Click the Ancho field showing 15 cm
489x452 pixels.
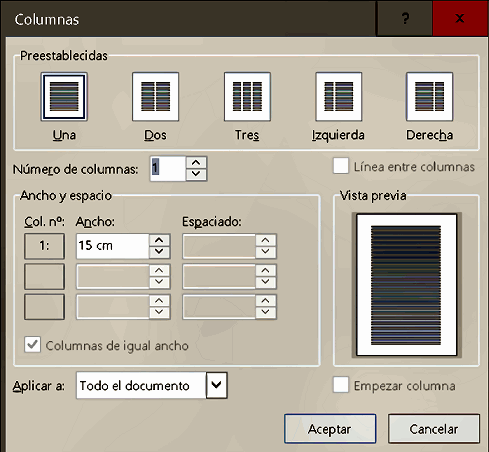(x=113, y=246)
